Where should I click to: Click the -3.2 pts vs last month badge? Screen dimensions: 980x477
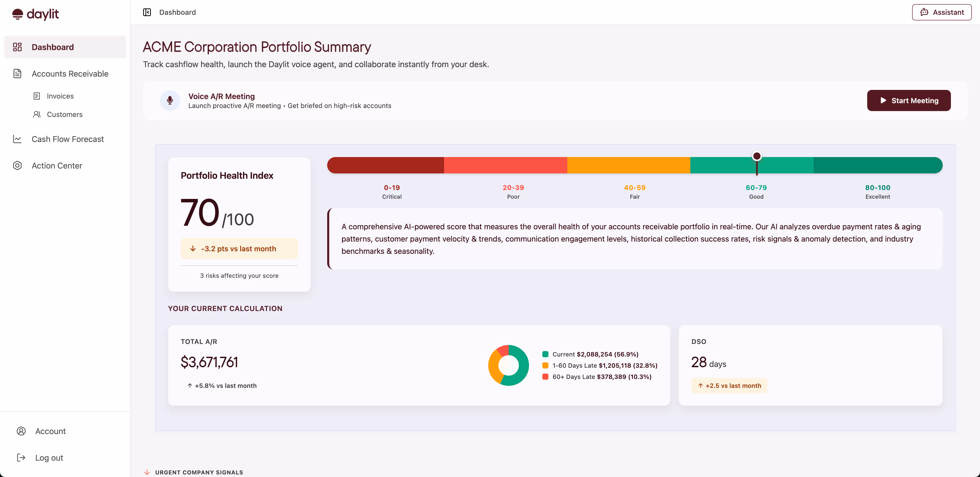click(239, 249)
